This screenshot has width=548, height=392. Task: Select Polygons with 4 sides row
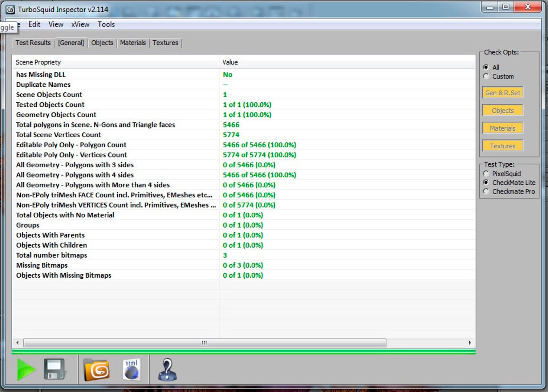[244, 175]
